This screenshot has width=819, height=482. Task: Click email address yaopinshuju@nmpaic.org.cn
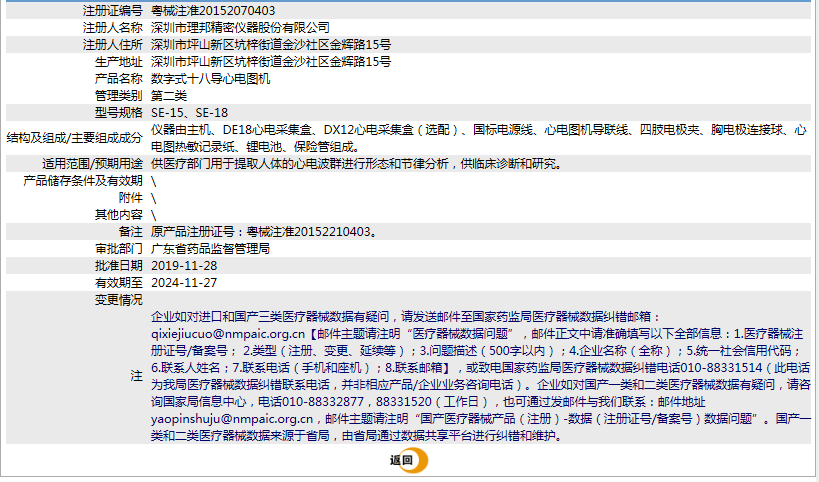coord(232,419)
